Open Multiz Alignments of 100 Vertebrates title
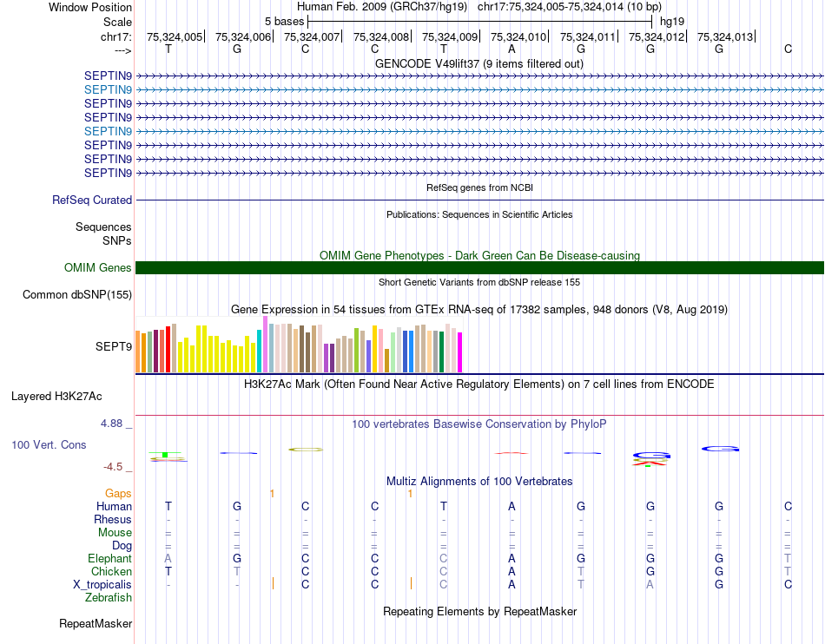825x644 pixels. [479, 481]
